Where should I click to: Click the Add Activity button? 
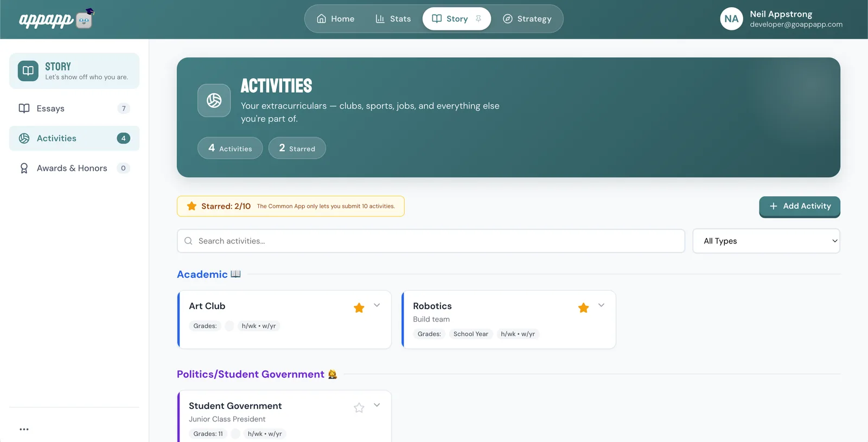click(800, 206)
